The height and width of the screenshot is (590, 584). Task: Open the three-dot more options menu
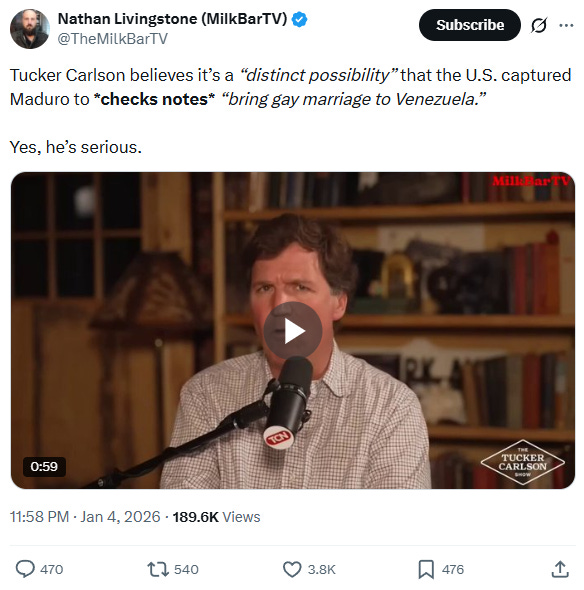[566, 25]
